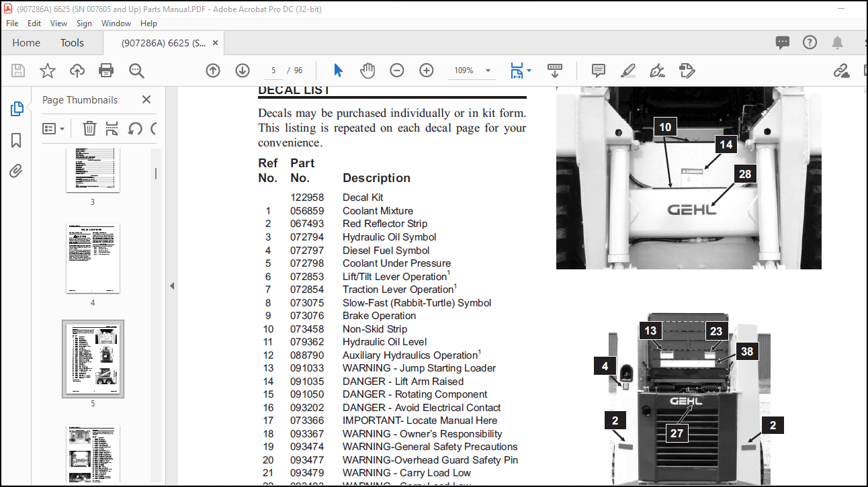Close the 907286A document tab
This screenshot has height=487, width=868.
tap(216, 42)
